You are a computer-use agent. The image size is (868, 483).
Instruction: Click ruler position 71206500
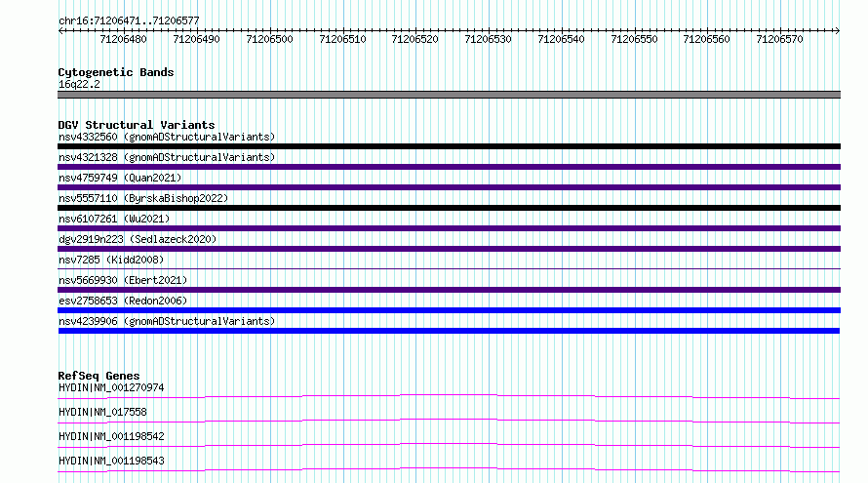pyautogui.click(x=269, y=39)
